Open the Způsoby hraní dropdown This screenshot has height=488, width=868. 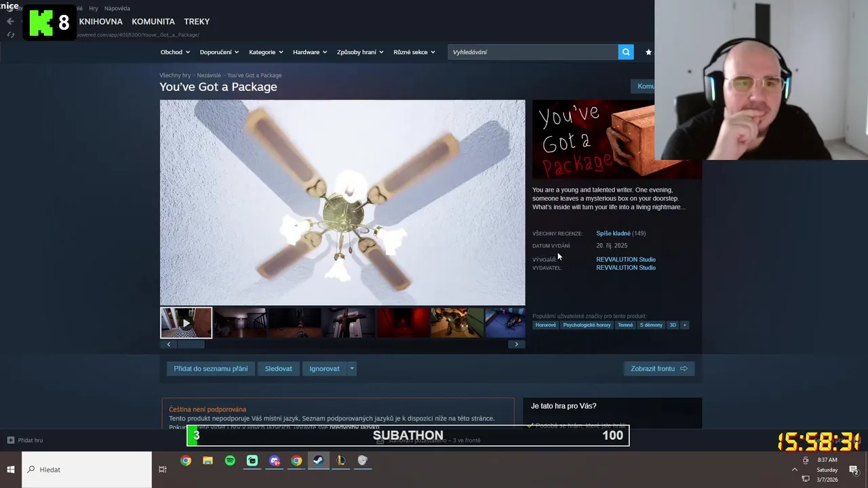(x=360, y=52)
